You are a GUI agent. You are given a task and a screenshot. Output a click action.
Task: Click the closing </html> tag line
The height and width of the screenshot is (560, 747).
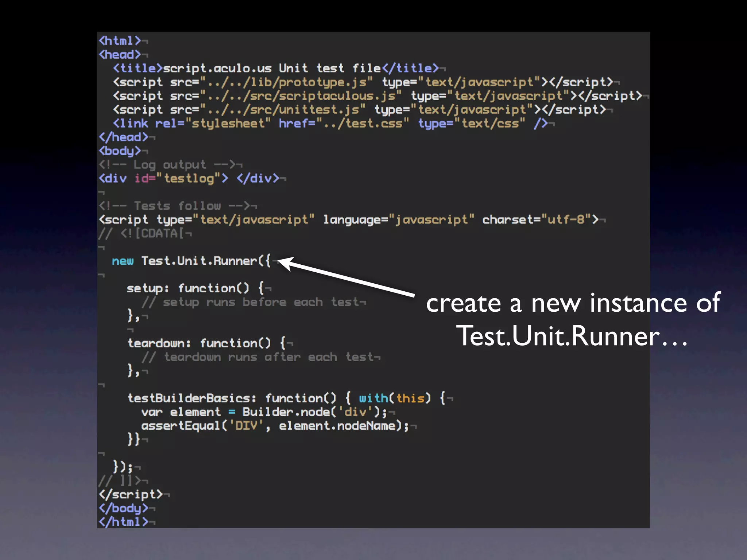pyautogui.click(x=123, y=522)
